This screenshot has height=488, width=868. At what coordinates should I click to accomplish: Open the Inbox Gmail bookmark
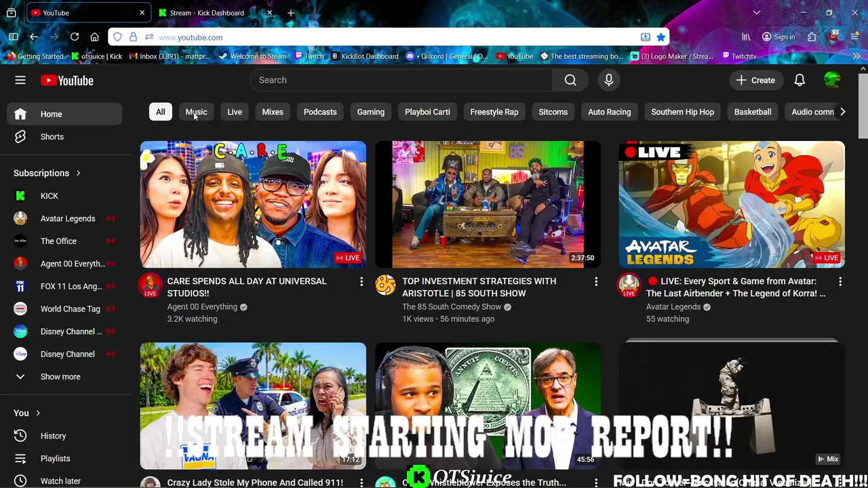click(x=170, y=56)
